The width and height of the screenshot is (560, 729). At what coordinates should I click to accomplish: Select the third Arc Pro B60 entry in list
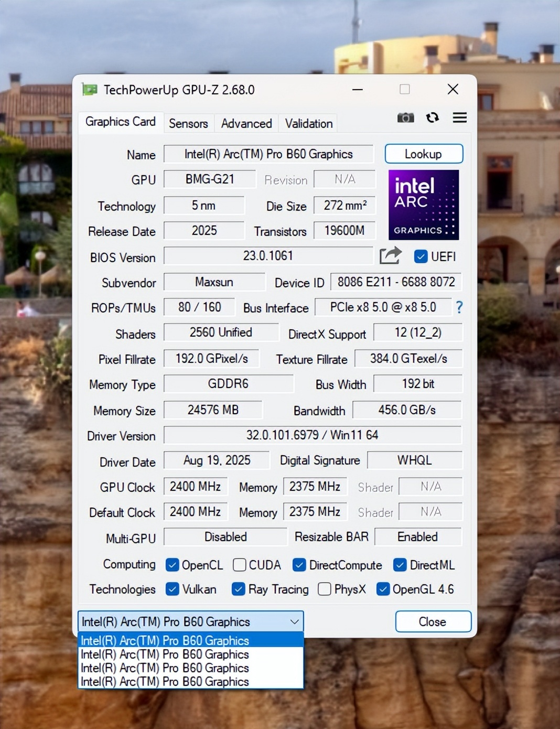(x=190, y=668)
